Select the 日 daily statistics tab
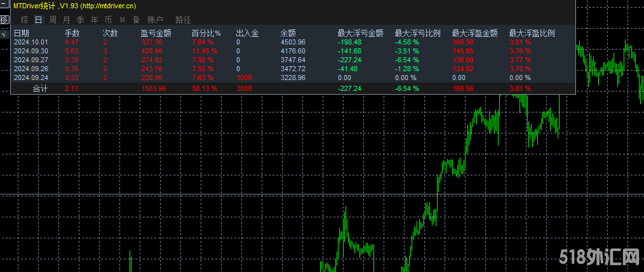This screenshot has width=644, height=272. coord(38,20)
